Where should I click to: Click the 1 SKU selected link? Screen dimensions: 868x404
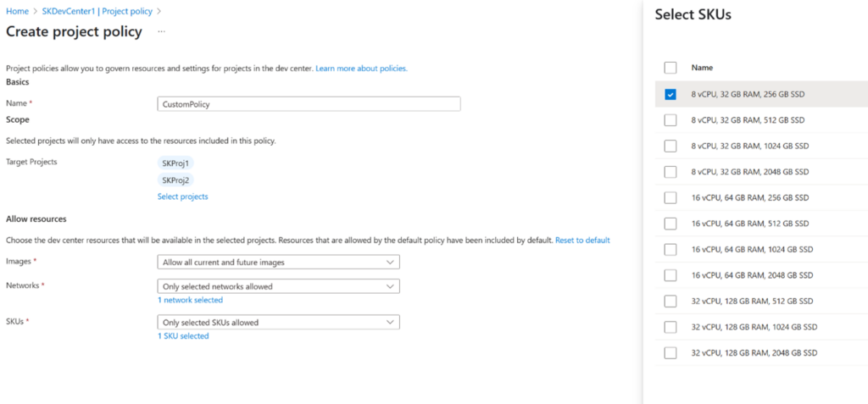tap(183, 335)
